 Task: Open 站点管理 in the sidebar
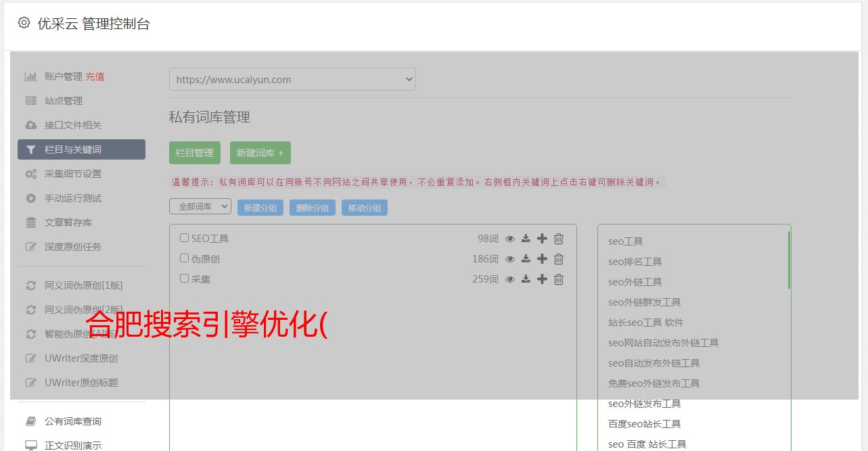64,101
